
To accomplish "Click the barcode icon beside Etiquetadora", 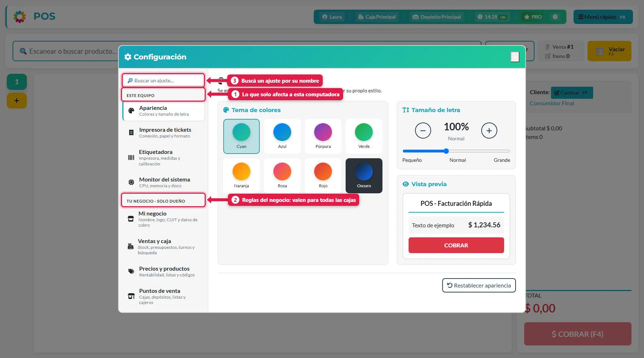I will (x=131, y=158).
